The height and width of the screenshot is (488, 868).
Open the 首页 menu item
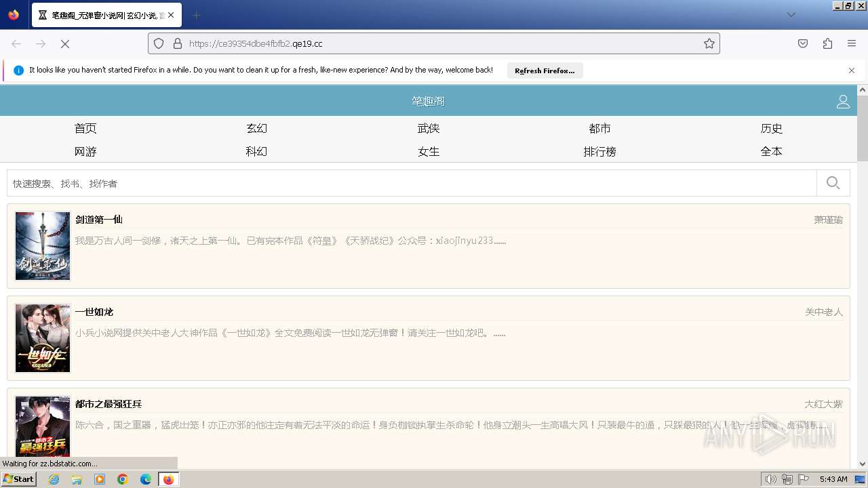coord(85,128)
